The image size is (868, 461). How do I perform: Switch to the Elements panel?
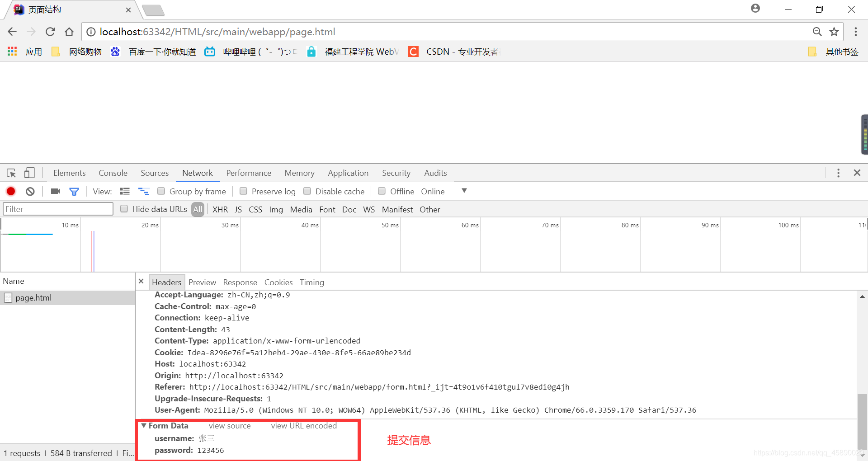[x=69, y=173]
